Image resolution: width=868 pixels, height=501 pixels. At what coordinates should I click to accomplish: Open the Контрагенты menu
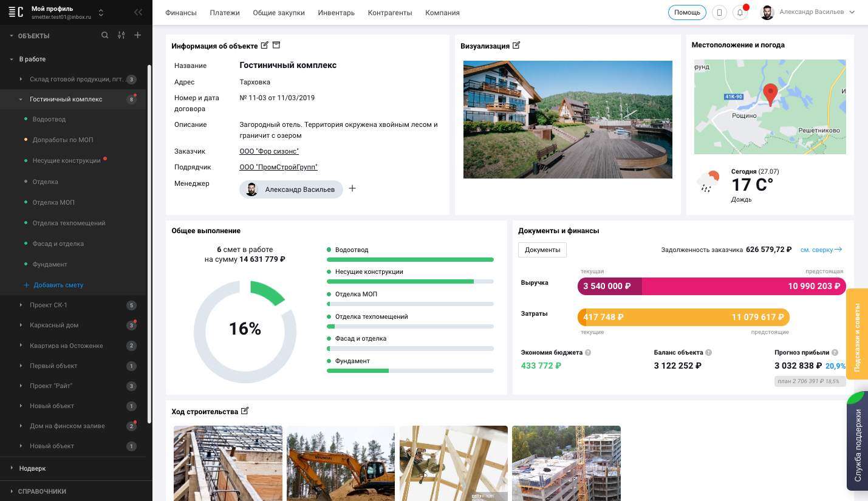390,13
